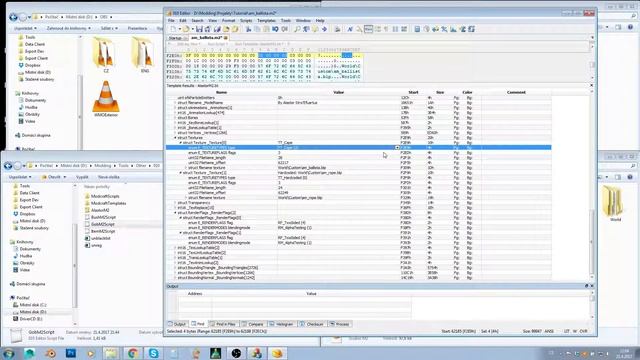Switch to the bottom Histogram tab
This screenshot has width=640, height=360.
[282, 324]
